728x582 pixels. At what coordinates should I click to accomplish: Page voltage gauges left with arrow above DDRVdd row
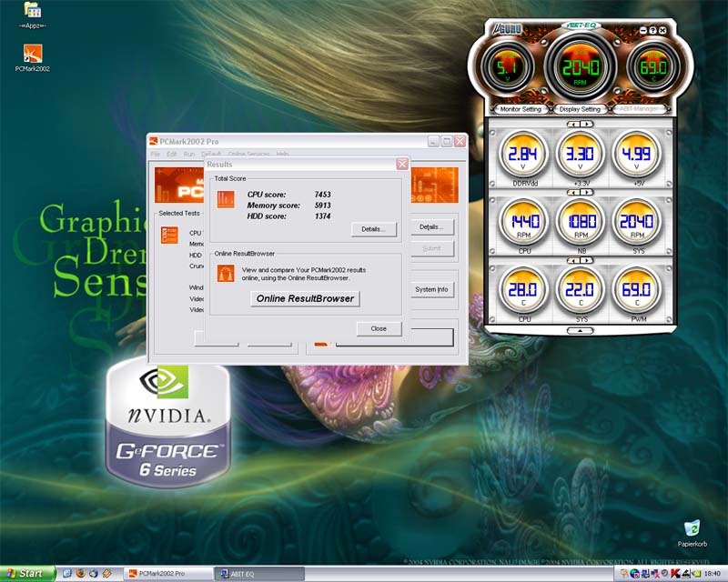(x=574, y=125)
